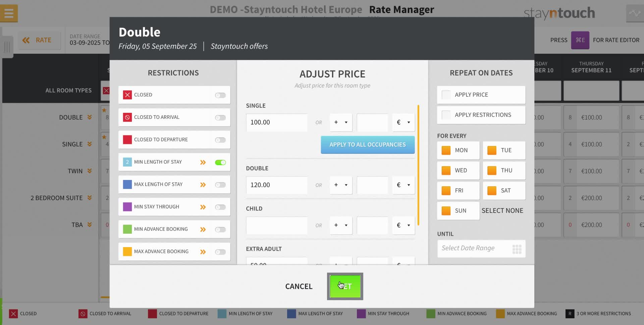Image resolution: width=644 pixels, height=325 pixels.
Task: Click the Double price field 120.00
Action: 276,185
